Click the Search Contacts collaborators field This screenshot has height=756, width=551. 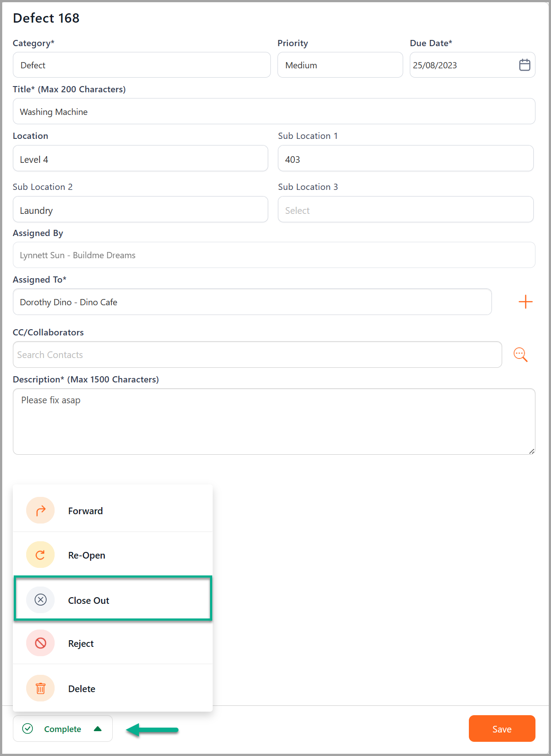[x=257, y=354]
